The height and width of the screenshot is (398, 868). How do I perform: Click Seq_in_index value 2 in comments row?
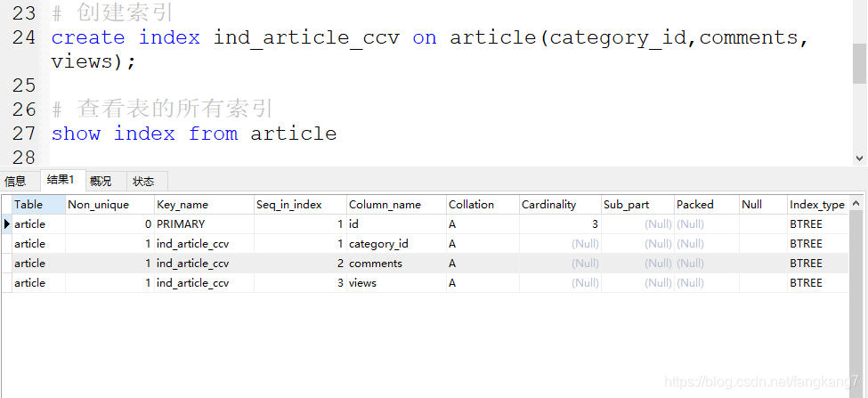pyautogui.click(x=301, y=263)
